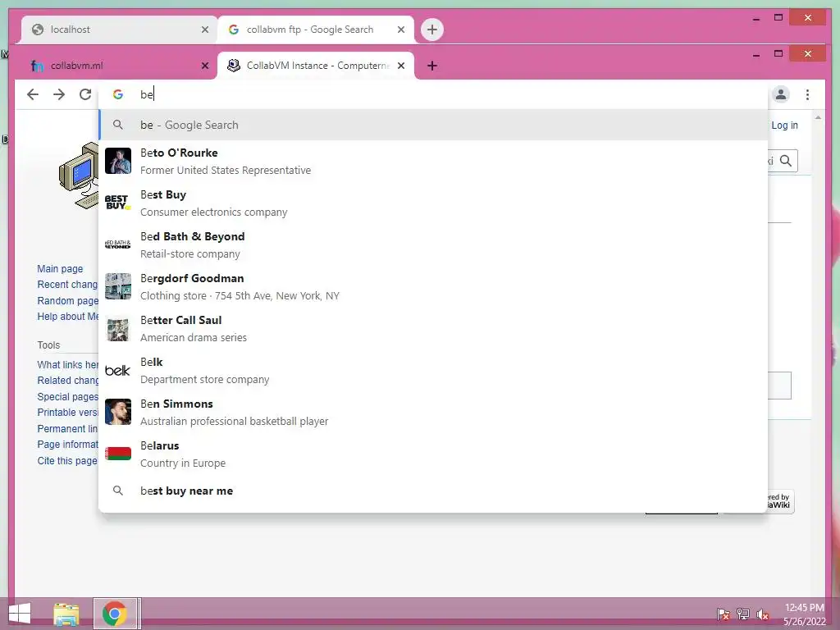Go forward using the browser forward arrow
The image size is (840, 630).
pos(59,95)
